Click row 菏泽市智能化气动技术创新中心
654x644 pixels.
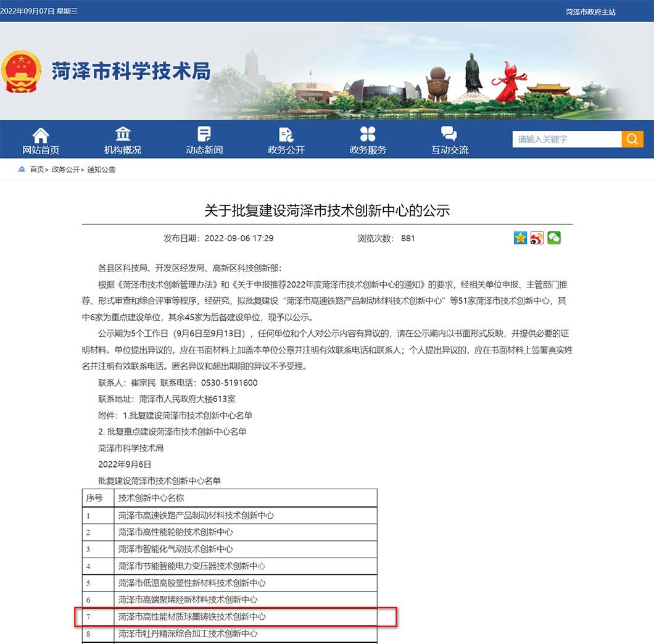pyautogui.click(x=230, y=550)
